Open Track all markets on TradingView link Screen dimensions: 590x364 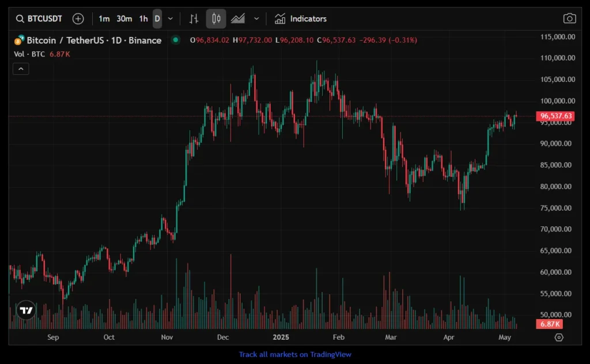click(x=295, y=354)
